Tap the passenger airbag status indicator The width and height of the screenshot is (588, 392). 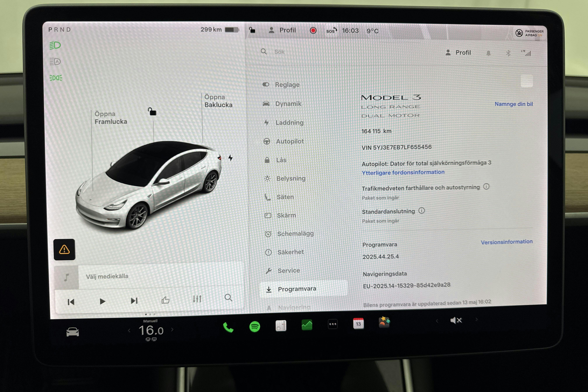tap(530, 33)
